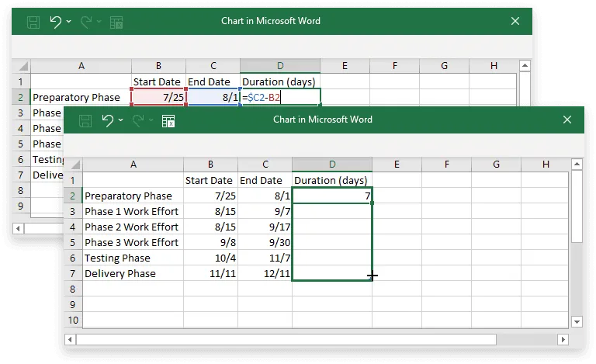
Task: Click 'Phase 3 Work Effort' cell
Action: [x=133, y=242]
